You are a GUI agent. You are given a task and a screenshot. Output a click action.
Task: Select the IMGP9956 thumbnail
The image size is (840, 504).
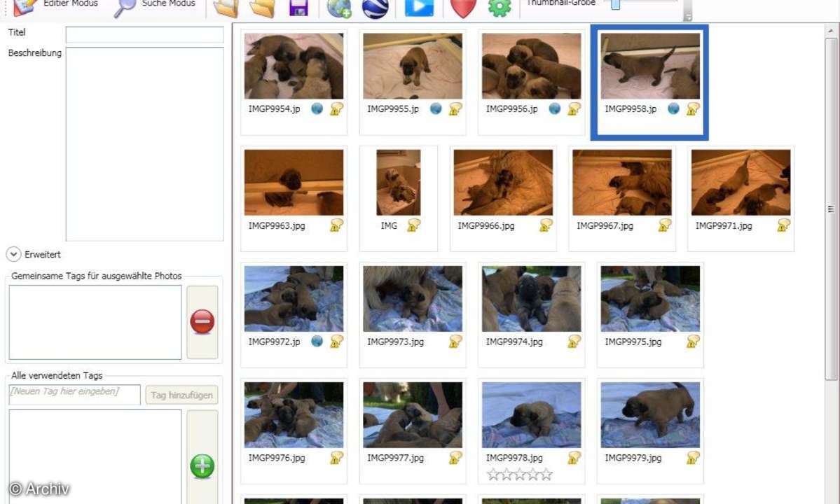[x=532, y=66]
